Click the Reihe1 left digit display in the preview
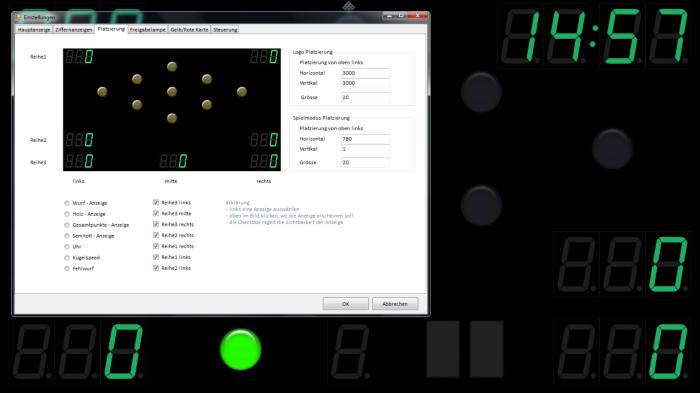The height and width of the screenshot is (393, 700). pos(79,57)
